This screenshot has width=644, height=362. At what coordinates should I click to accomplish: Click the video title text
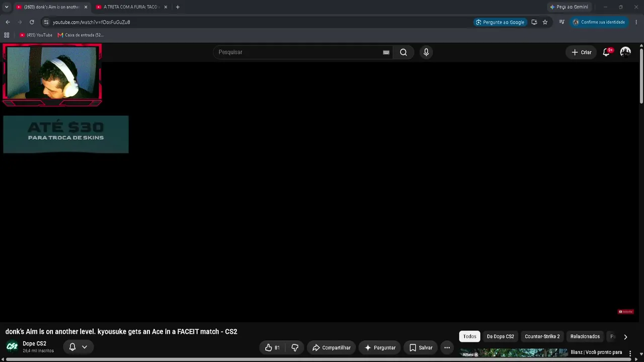[x=121, y=332]
